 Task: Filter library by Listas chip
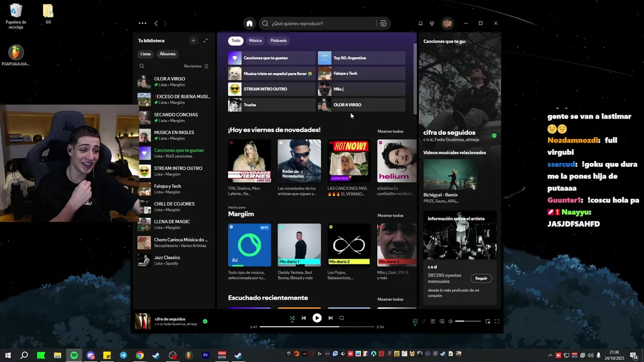tap(145, 54)
